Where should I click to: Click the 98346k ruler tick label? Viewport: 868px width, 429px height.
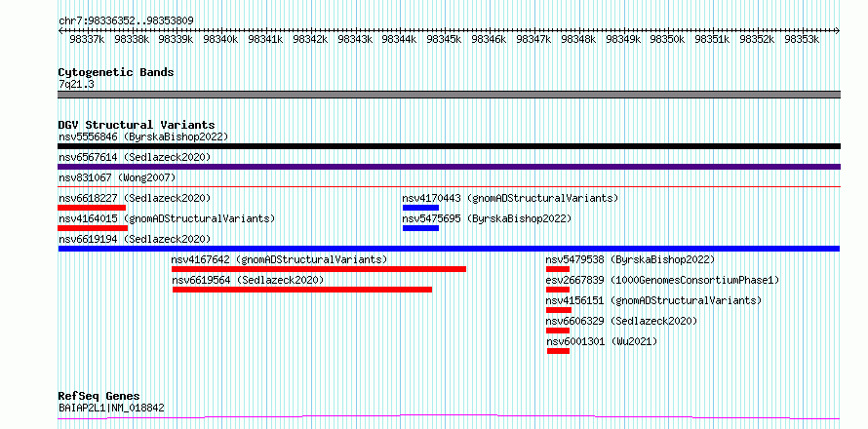(x=490, y=39)
